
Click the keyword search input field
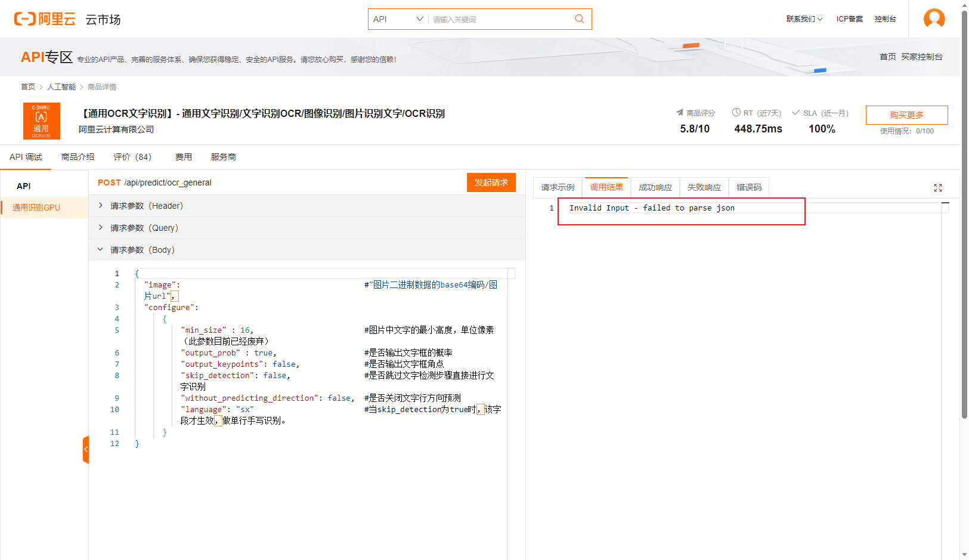500,19
